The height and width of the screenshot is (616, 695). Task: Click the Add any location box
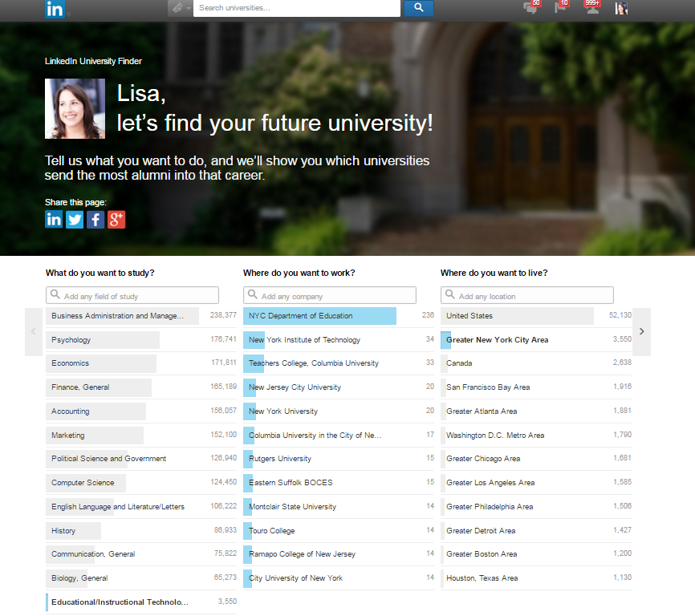(527, 295)
